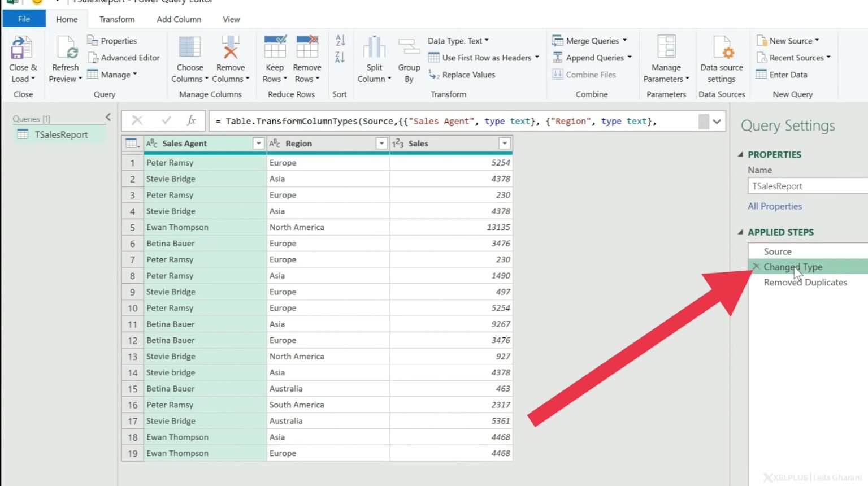Click the Keep Rows icon
This screenshot has height=486, width=868.
click(x=275, y=47)
